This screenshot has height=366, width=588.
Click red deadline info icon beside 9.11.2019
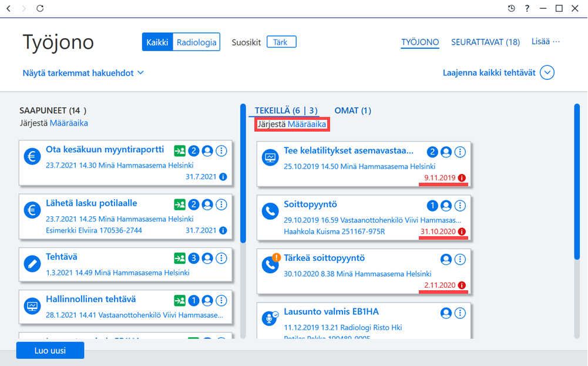click(462, 178)
